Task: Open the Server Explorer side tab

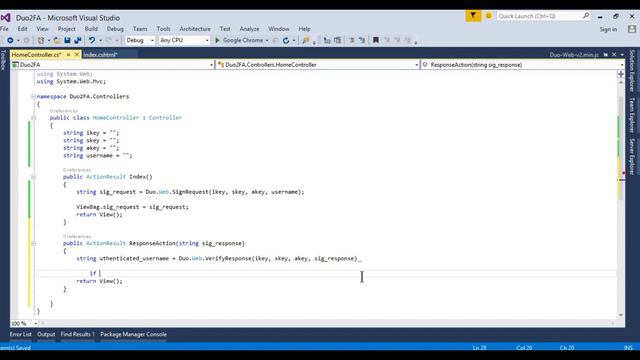Action: pyautogui.click(x=632, y=157)
